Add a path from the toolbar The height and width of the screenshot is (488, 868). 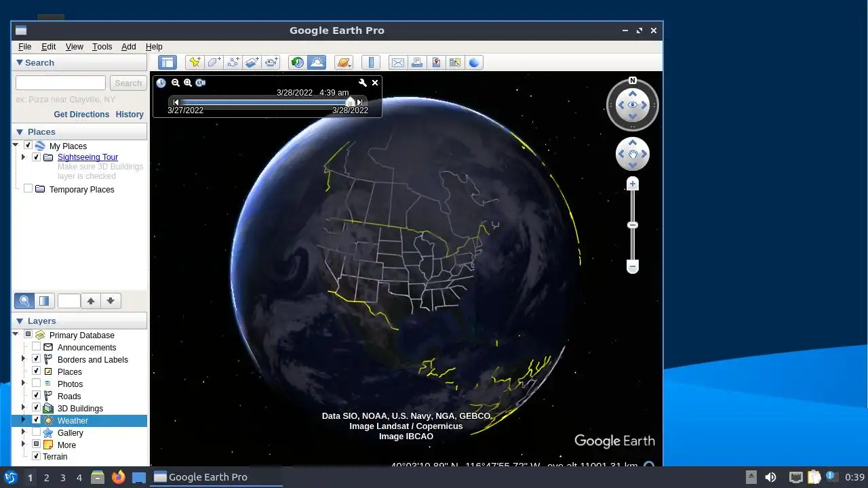[233, 62]
